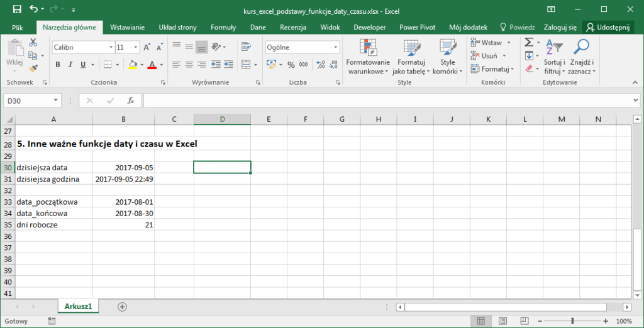The image size is (644, 328).
Task: Apply cell borders icon
Action: click(108, 65)
